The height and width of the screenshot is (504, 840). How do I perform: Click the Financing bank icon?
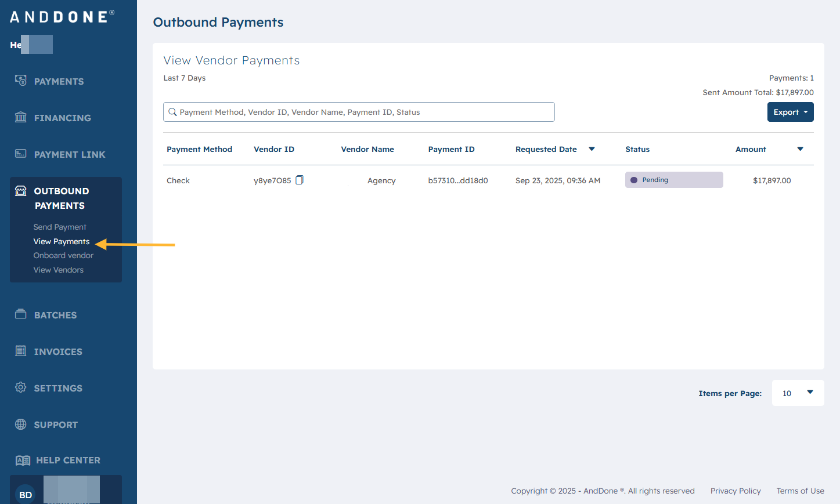click(21, 117)
